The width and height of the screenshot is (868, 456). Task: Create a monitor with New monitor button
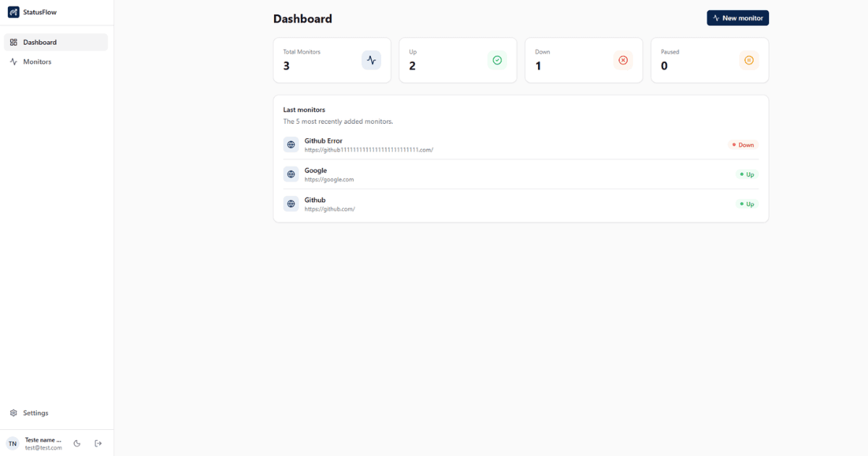click(738, 17)
